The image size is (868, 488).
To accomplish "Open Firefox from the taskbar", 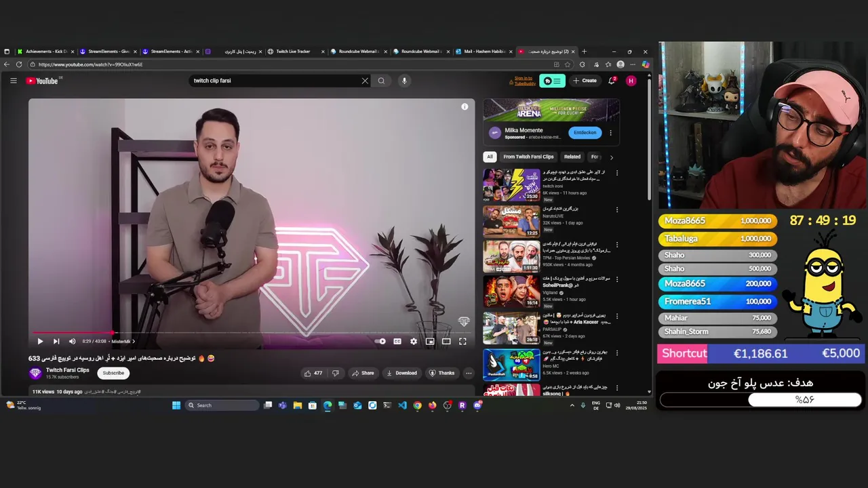I will click(432, 405).
